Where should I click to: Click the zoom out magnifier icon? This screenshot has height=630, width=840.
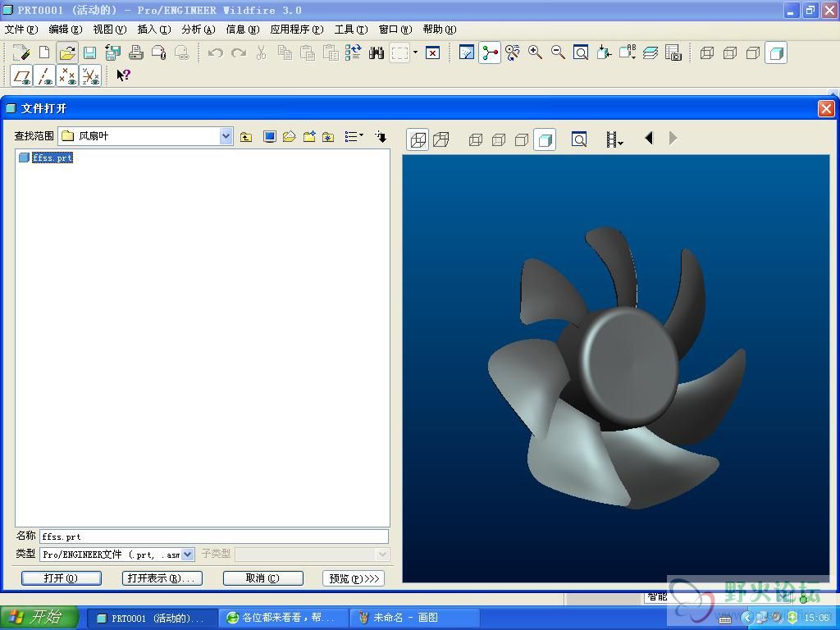click(x=558, y=52)
